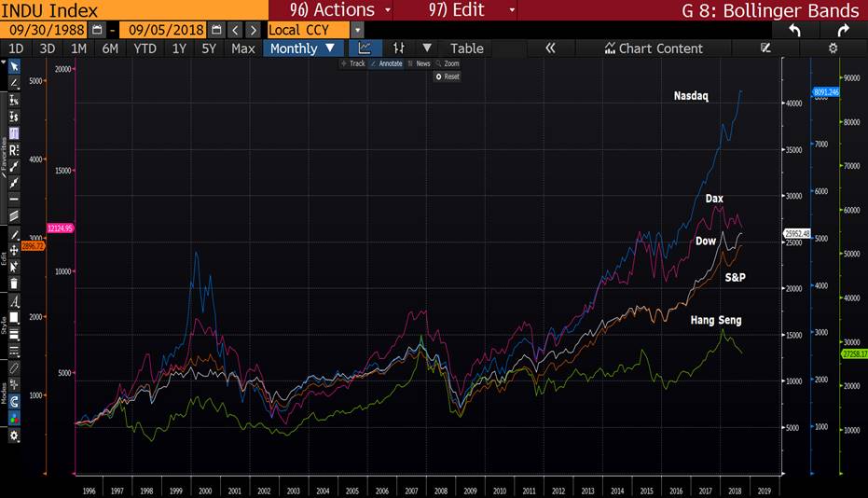Screen dimensions: 868x498
Task: Activate Zoom mode
Action: [448, 63]
